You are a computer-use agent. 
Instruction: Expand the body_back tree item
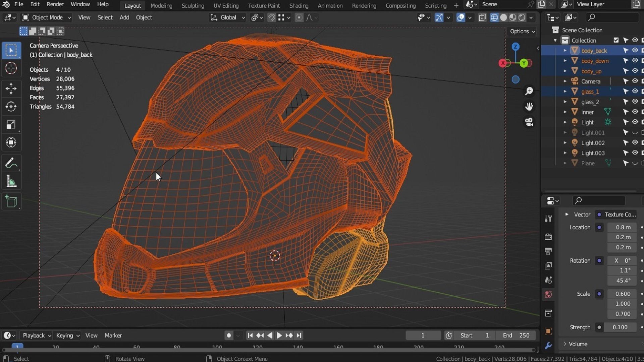(565, 51)
